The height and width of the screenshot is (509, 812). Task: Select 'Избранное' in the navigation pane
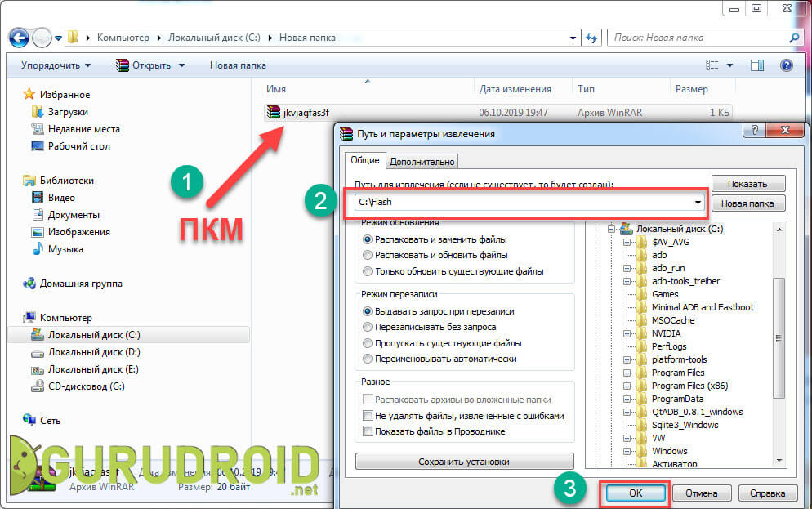point(65,94)
